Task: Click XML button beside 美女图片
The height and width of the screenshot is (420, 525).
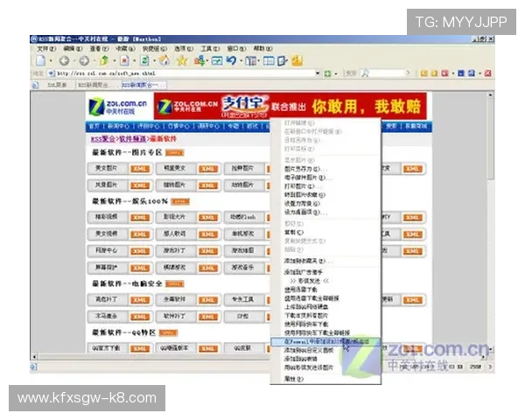Action: point(140,169)
